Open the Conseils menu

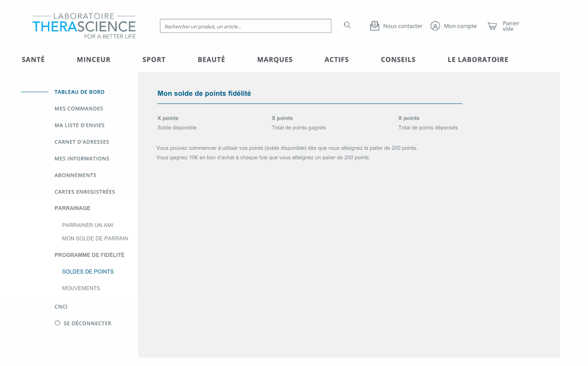pyautogui.click(x=398, y=60)
